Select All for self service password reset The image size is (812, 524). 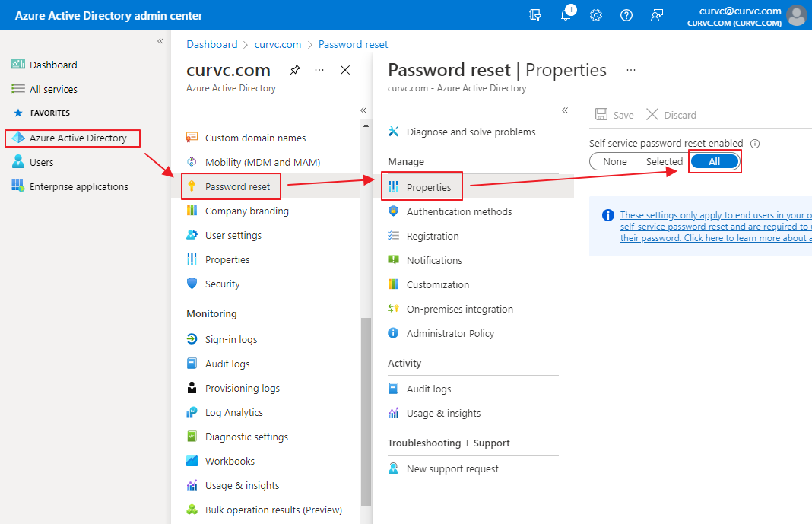click(x=715, y=161)
